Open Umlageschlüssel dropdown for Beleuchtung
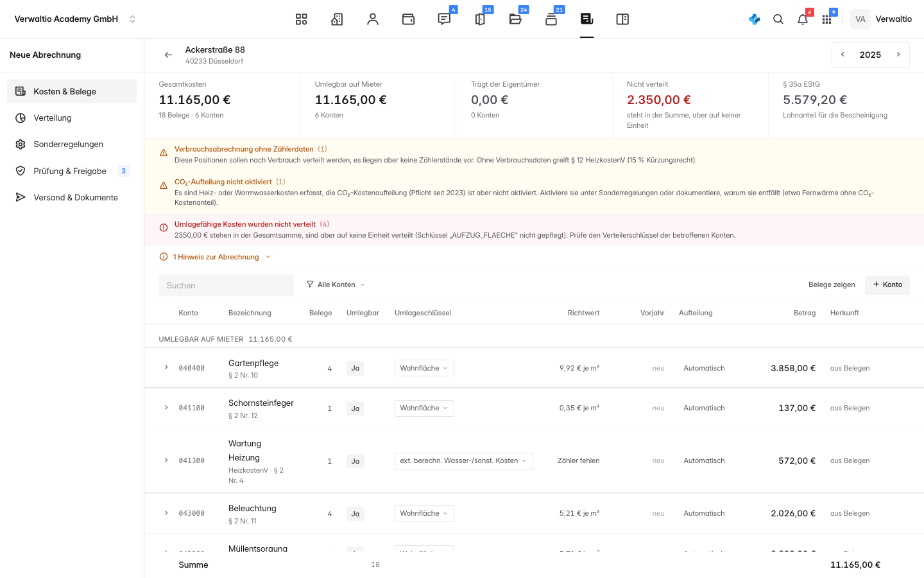This screenshot has height=578, width=924. [x=424, y=514]
